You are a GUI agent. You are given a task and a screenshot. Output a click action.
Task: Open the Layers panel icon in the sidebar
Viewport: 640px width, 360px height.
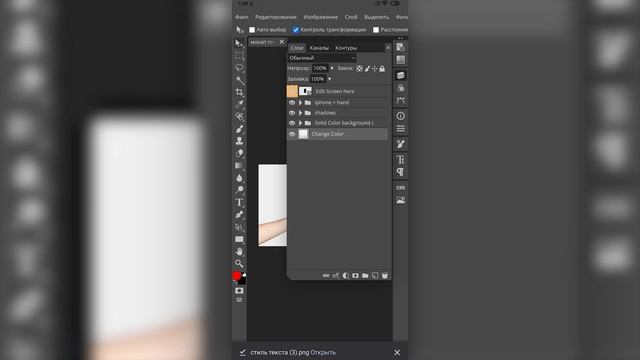click(x=400, y=76)
